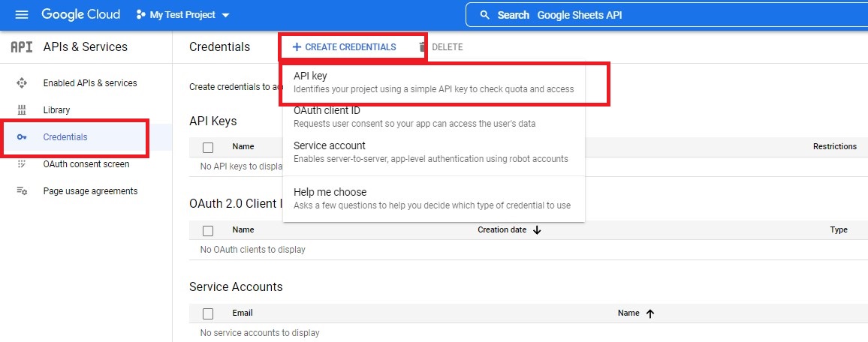Click the APIs & Services heading
Screen dimensions: 868x342
pyautogui.click(x=86, y=47)
